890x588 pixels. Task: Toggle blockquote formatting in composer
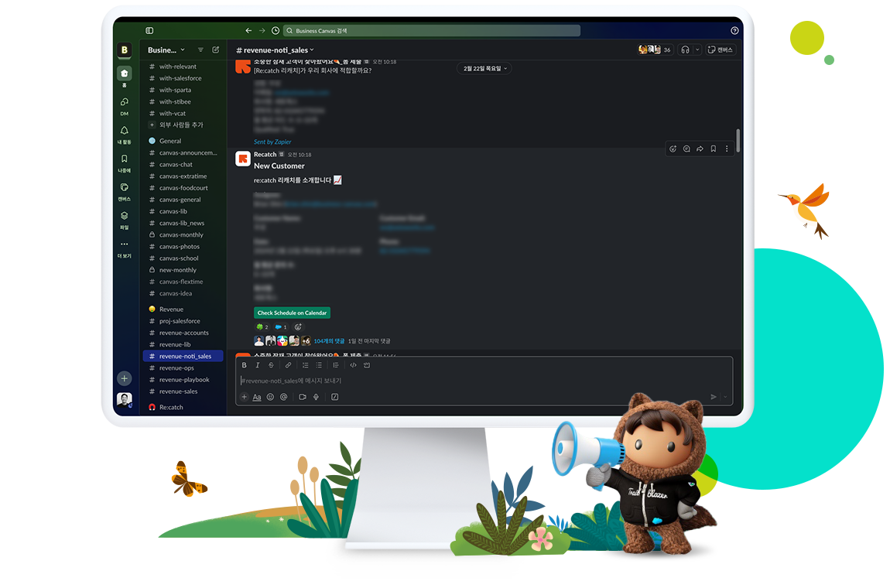(x=336, y=365)
